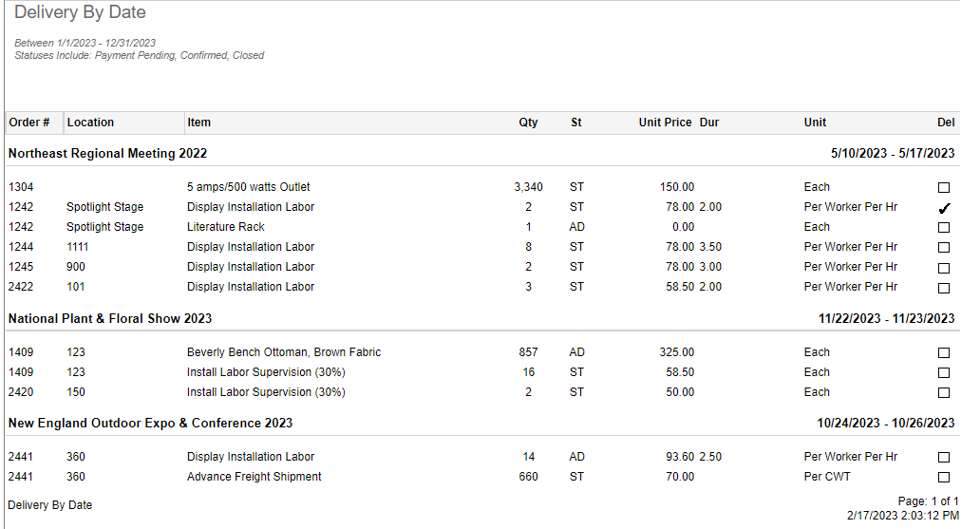Mark order 1244 as delivered
This screenshot has width=980, height=529.
click(943, 248)
